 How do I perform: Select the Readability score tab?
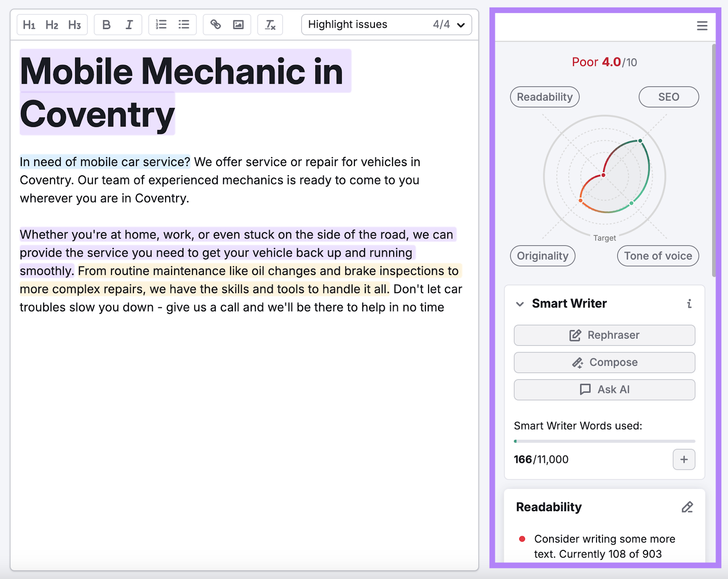click(545, 97)
